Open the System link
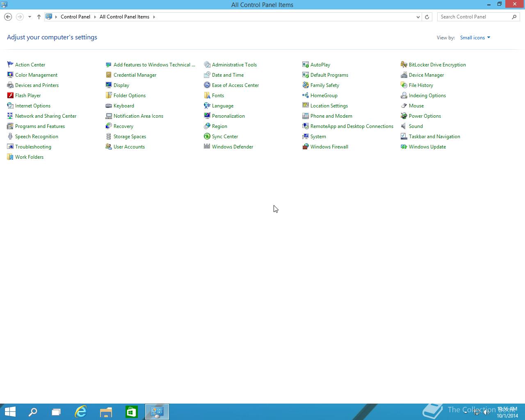The height and width of the screenshot is (420, 525). (318, 137)
